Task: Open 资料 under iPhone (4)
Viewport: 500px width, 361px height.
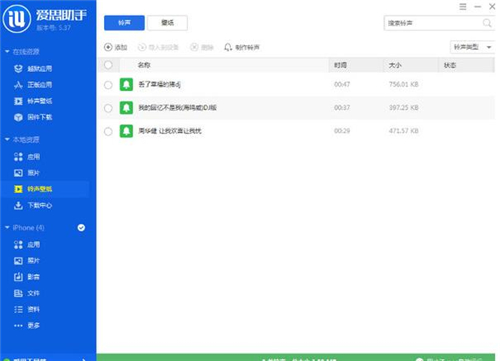Action: coord(27,309)
